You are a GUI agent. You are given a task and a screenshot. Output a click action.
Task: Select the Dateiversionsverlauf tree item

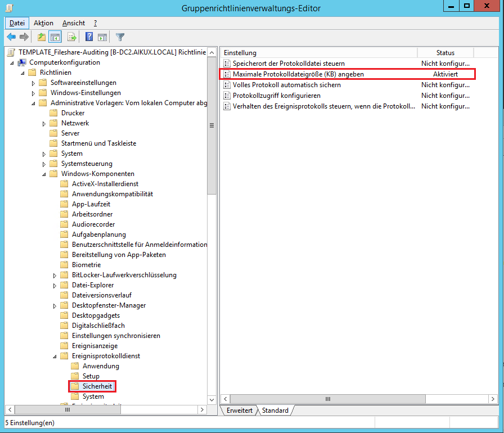tap(102, 295)
